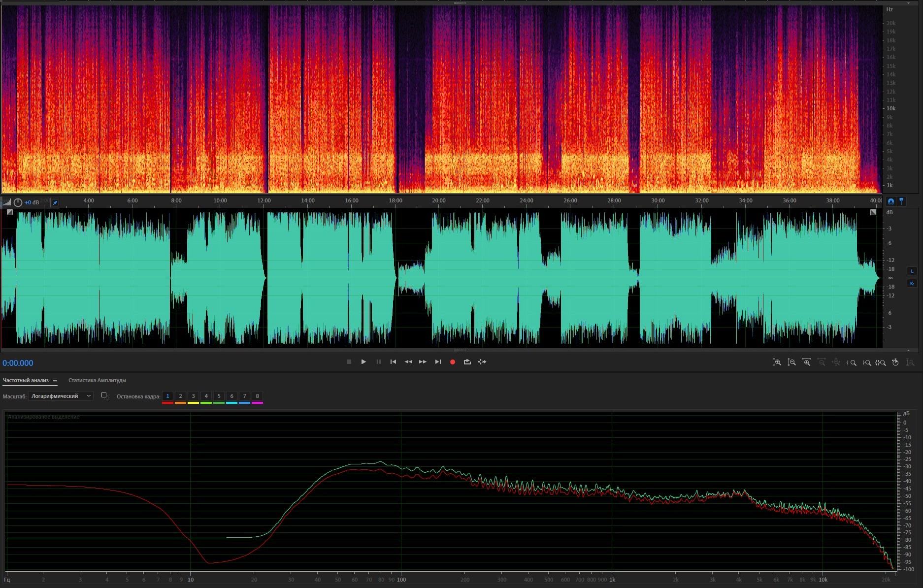Select hold frame 2
Viewport: 923px width, 588px height.
tap(180, 396)
